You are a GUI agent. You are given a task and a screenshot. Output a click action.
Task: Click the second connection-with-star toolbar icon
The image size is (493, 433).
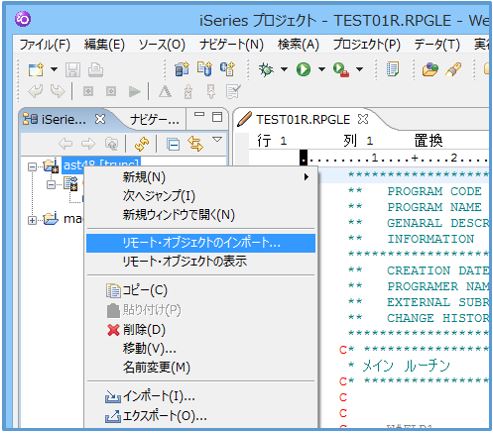pyautogui.click(x=204, y=69)
